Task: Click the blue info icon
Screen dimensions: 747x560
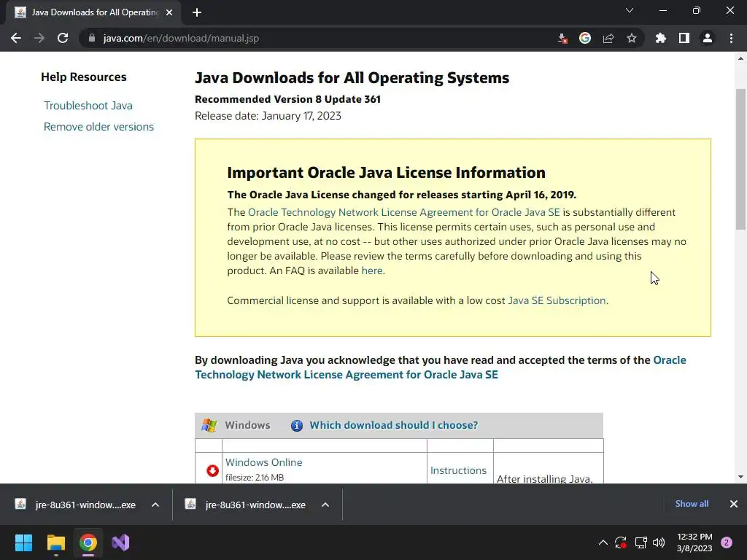Action: (297, 425)
